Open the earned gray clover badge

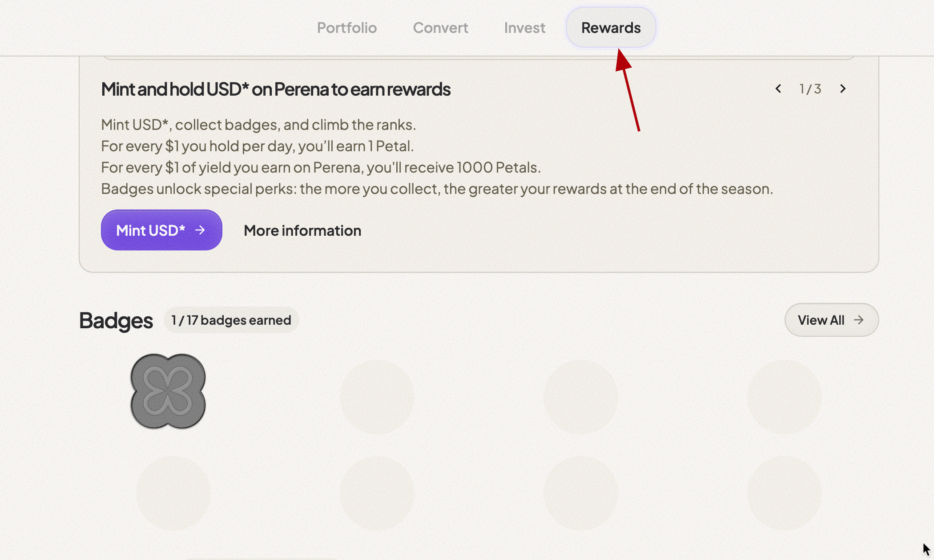click(168, 391)
